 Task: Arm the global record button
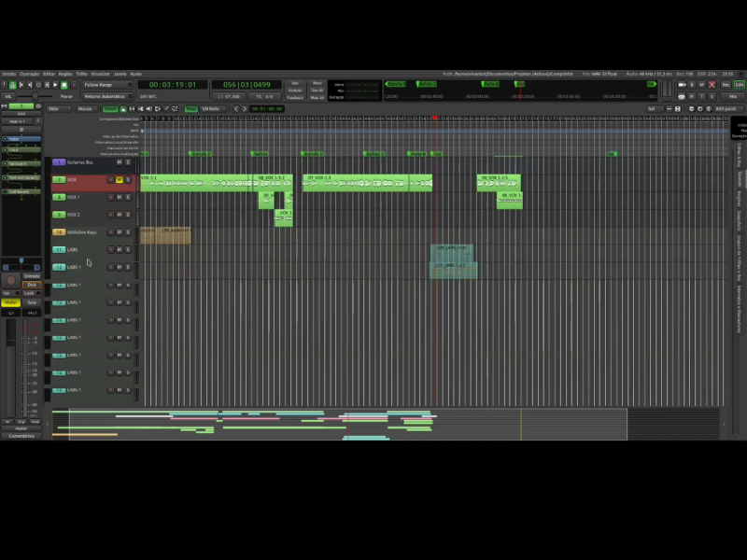pyautogui.click(x=72, y=85)
